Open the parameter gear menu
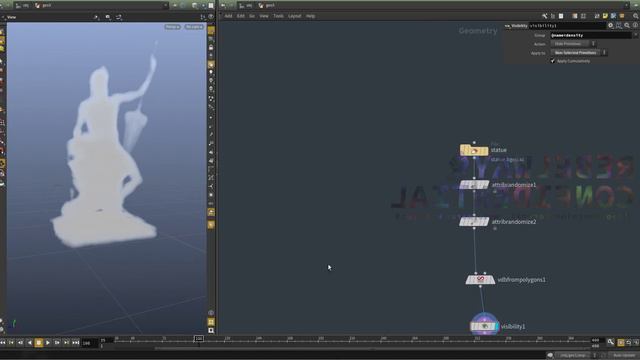The image size is (640, 360). point(611,26)
